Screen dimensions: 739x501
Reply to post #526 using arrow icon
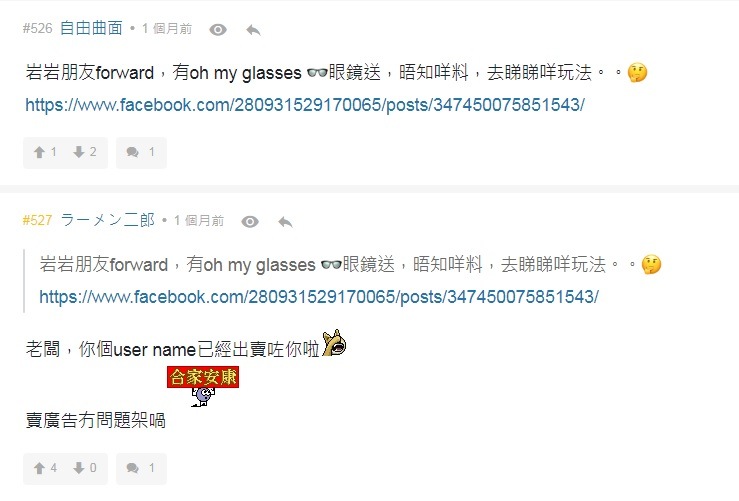pos(253,30)
